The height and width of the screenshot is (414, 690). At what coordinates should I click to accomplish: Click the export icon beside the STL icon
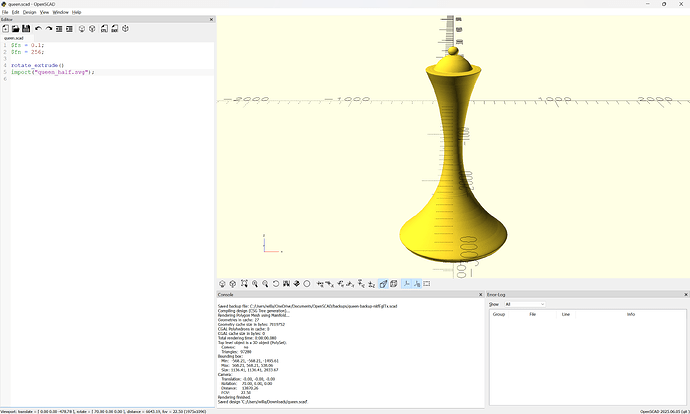114,29
